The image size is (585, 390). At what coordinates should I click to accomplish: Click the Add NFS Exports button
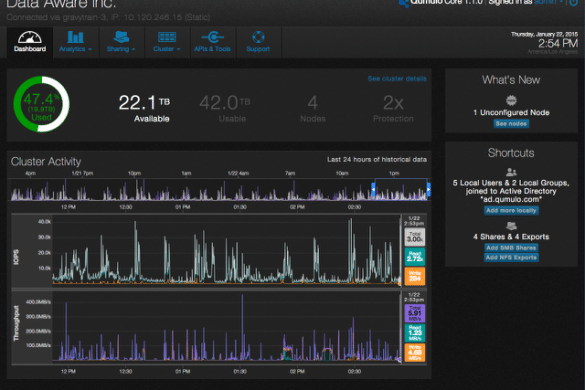coord(511,258)
